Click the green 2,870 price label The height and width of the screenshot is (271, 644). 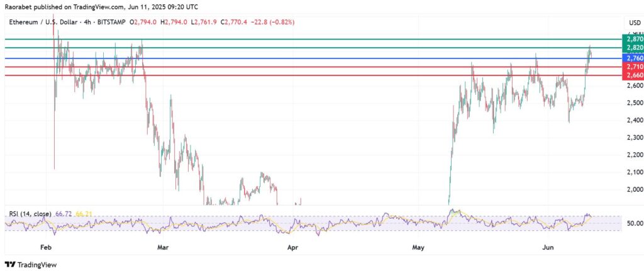click(x=631, y=39)
